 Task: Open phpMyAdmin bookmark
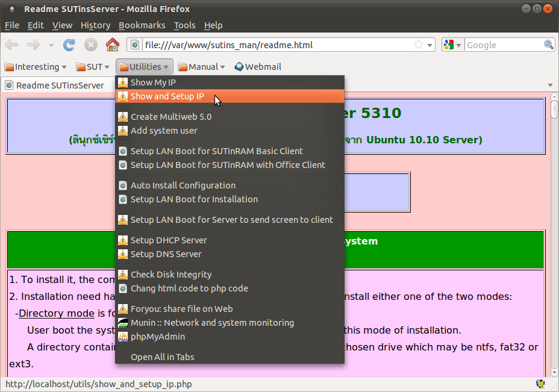click(230, 337)
